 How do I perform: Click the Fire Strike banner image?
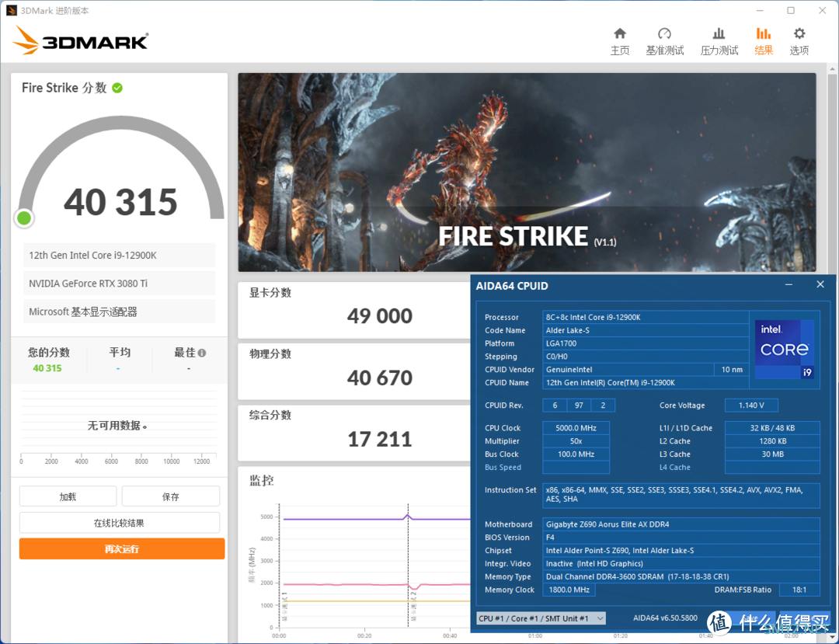coord(527,172)
